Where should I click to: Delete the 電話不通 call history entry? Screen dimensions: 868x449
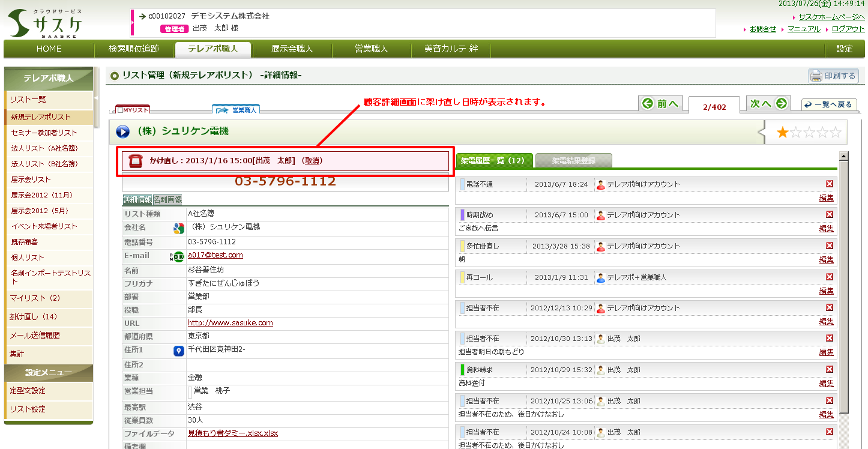coord(830,184)
